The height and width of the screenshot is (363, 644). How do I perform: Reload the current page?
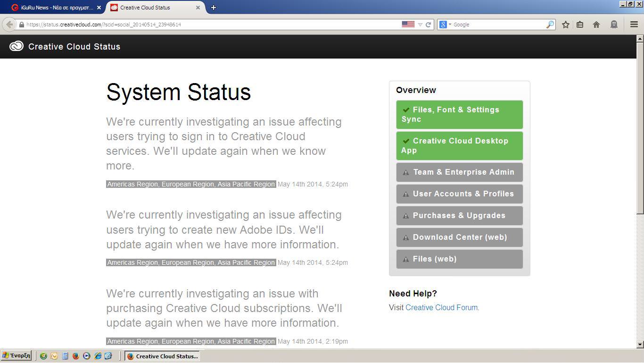(429, 25)
